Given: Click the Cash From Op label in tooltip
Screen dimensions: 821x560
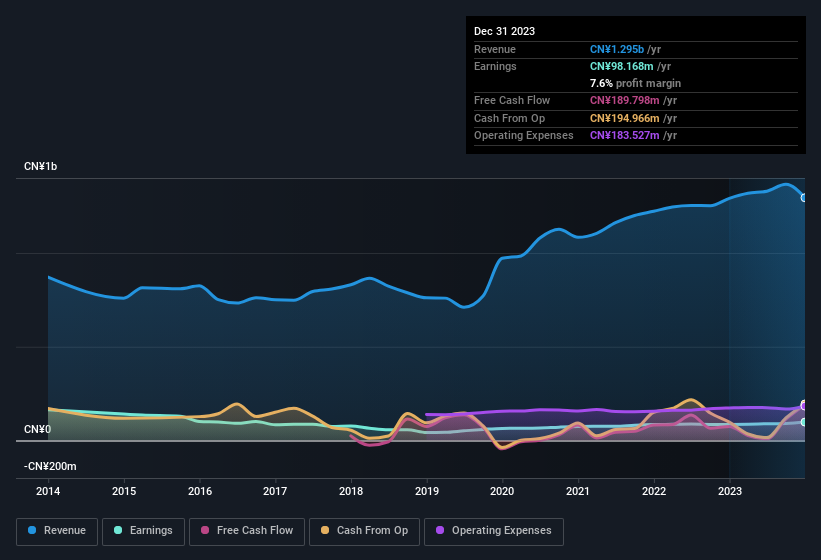Looking at the screenshot, I should [509, 118].
